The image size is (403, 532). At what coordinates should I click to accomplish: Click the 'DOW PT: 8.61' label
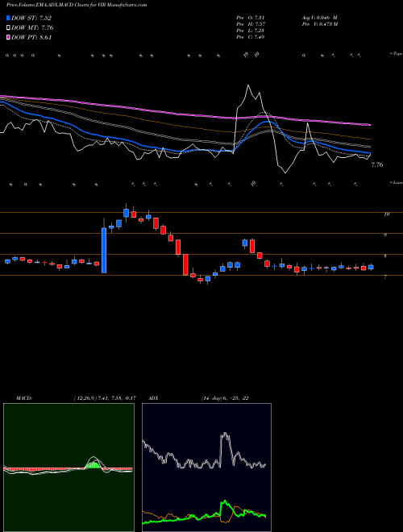tap(31, 37)
